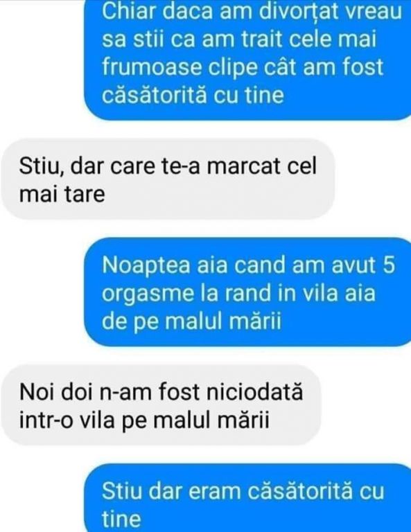The height and width of the screenshot is (532, 411).
Task: Click 'mai tare' text in gray bubble
Action: coord(62,194)
